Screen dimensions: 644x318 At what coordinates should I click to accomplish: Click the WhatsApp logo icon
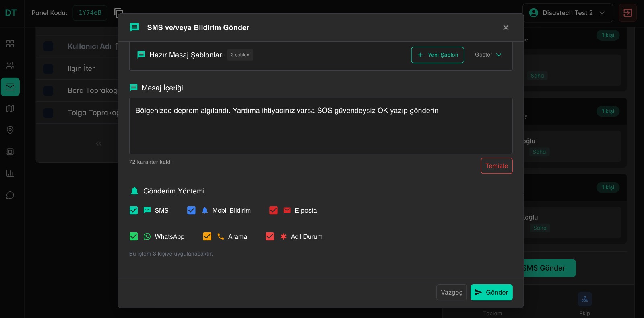pos(147,236)
